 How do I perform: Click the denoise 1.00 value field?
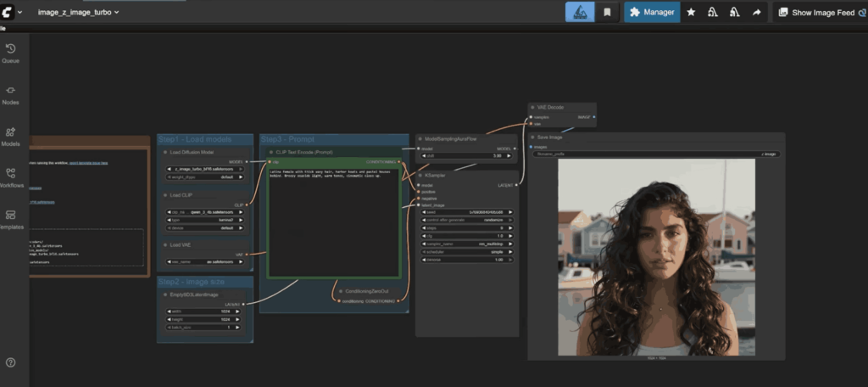[x=467, y=260]
